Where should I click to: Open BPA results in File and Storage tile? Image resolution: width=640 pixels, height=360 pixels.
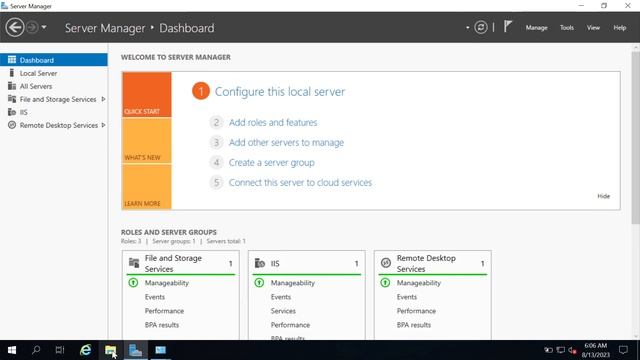162,325
